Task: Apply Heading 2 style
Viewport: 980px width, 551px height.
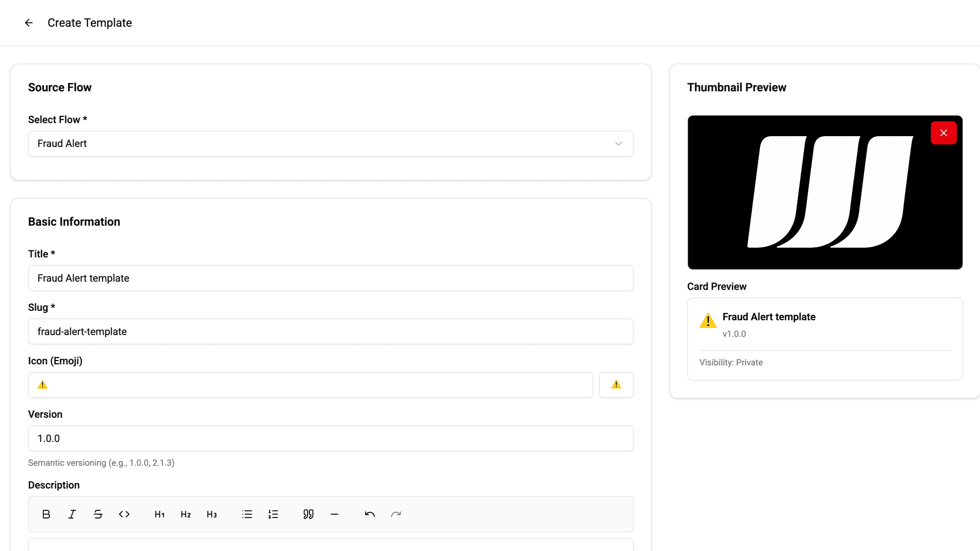Action: pyautogui.click(x=186, y=514)
